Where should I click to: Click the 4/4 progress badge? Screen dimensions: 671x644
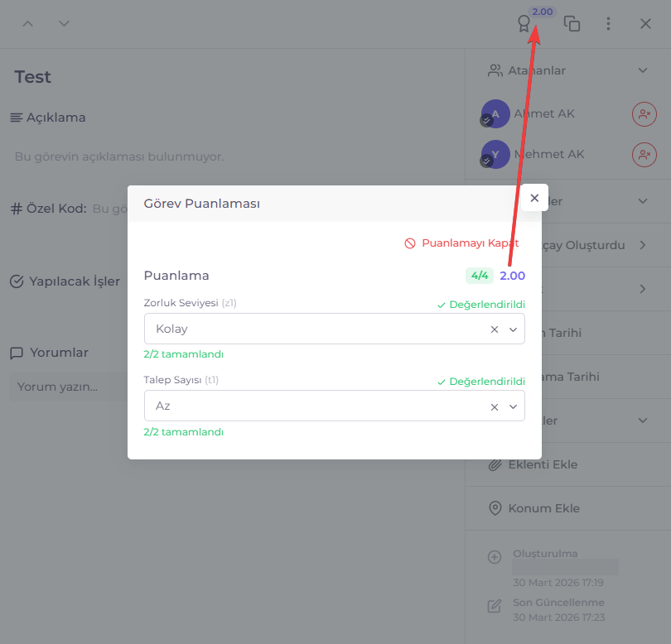point(479,276)
